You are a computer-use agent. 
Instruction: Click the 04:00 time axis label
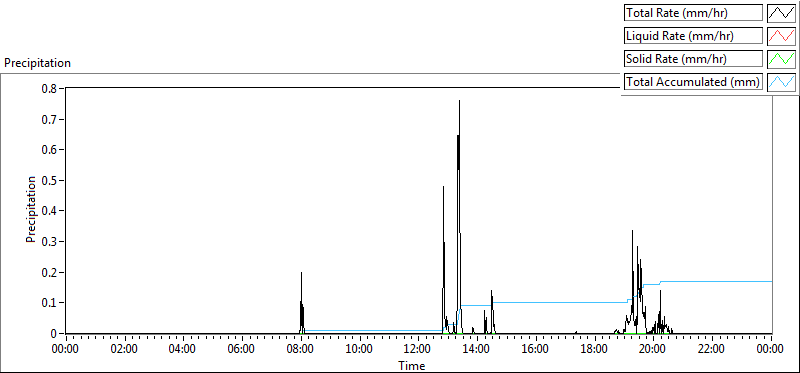(183, 350)
